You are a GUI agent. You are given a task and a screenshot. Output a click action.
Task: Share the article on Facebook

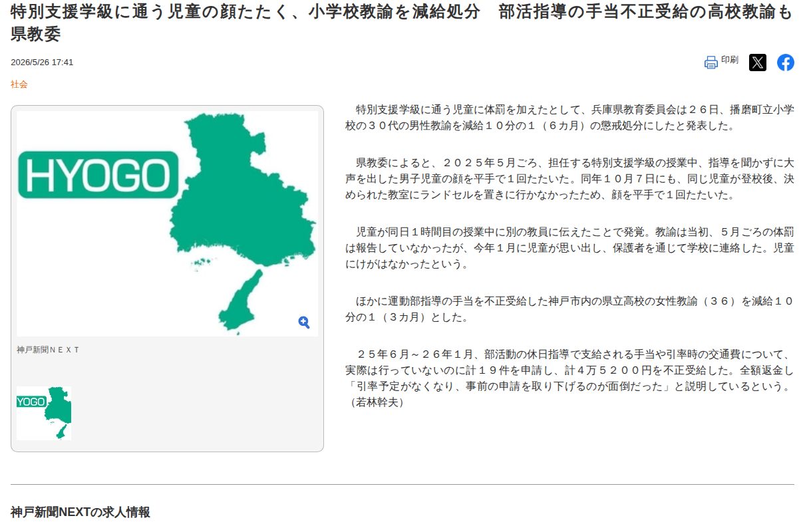(786, 63)
